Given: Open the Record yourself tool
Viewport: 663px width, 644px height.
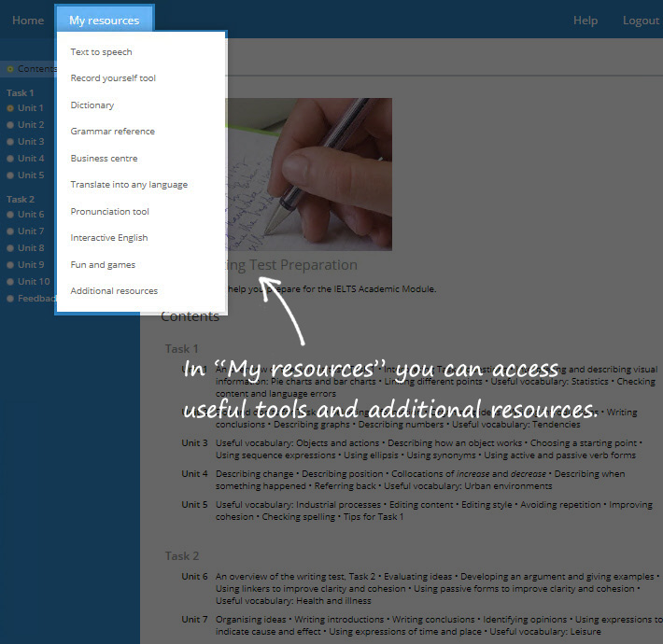Looking at the screenshot, I should click(113, 78).
